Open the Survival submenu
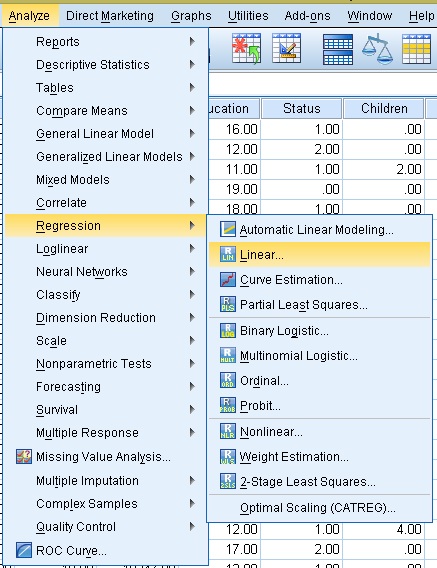437x568 pixels. [x=106, y=409]
